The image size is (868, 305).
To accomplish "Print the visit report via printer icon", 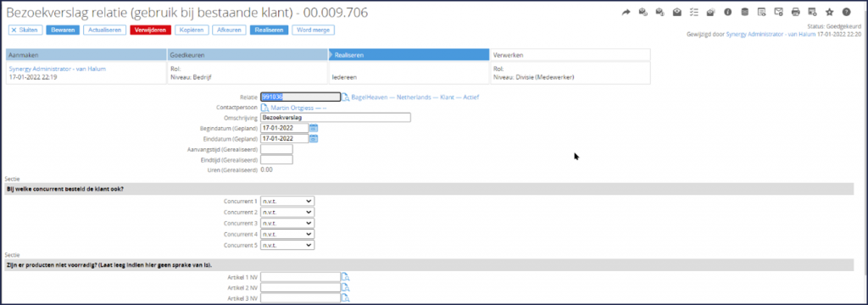I will click(795, 12).
